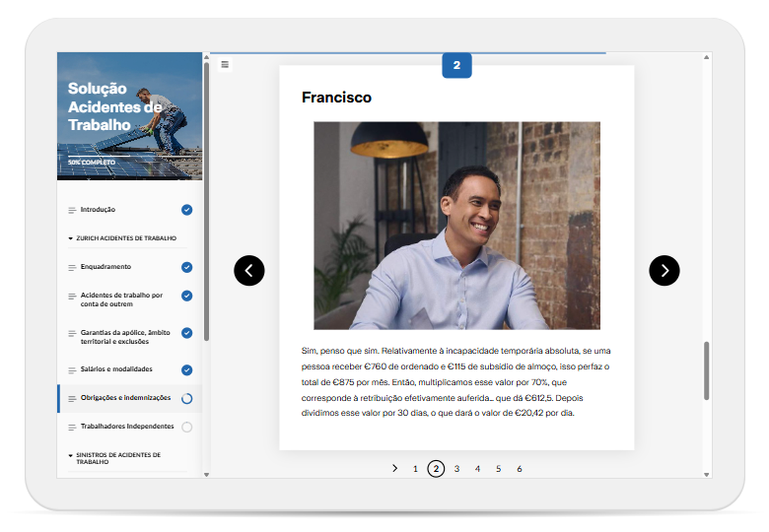Click checkmark for Salários e modalidades
769x532 pixels.
coord(187,369)
